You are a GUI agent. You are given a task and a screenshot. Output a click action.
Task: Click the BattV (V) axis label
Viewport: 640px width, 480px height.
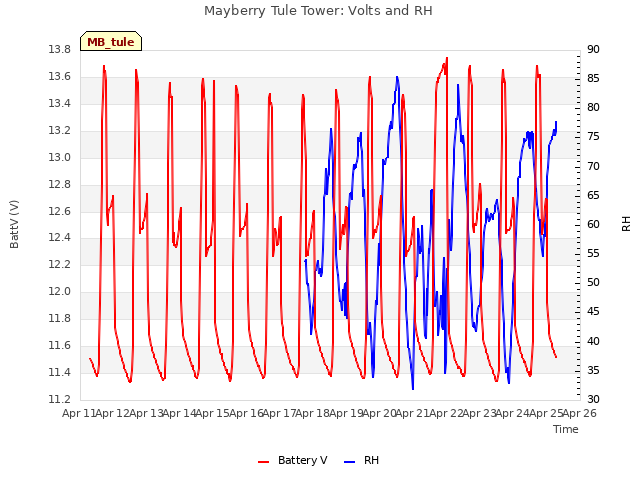[x=14, y=224]
